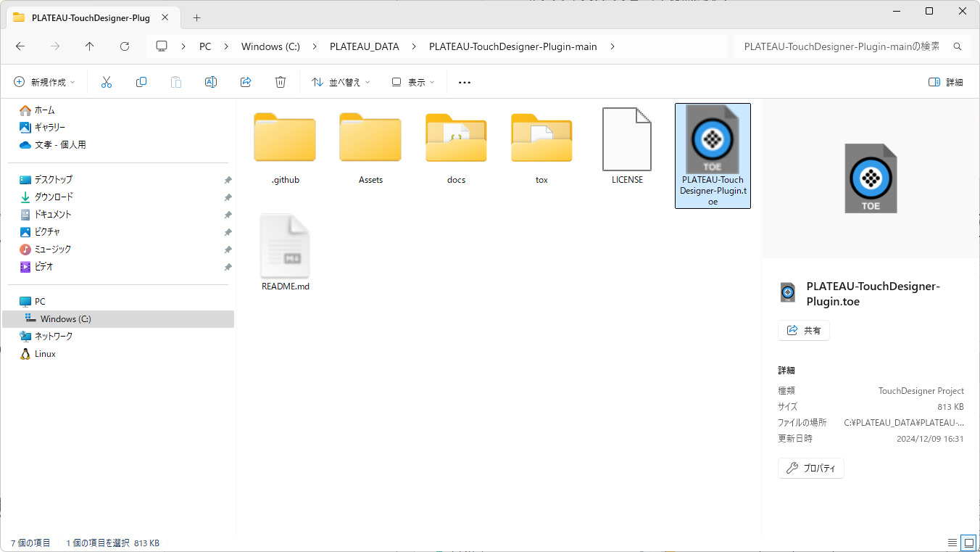Unpin ダウンロード with its pin icon
980x552 pixels.
point(228,197)
